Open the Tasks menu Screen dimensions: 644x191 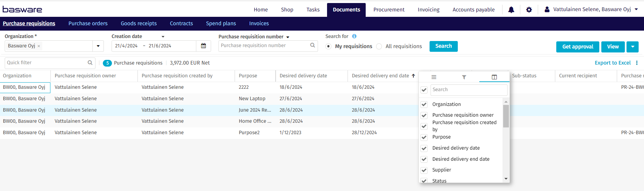313,10
